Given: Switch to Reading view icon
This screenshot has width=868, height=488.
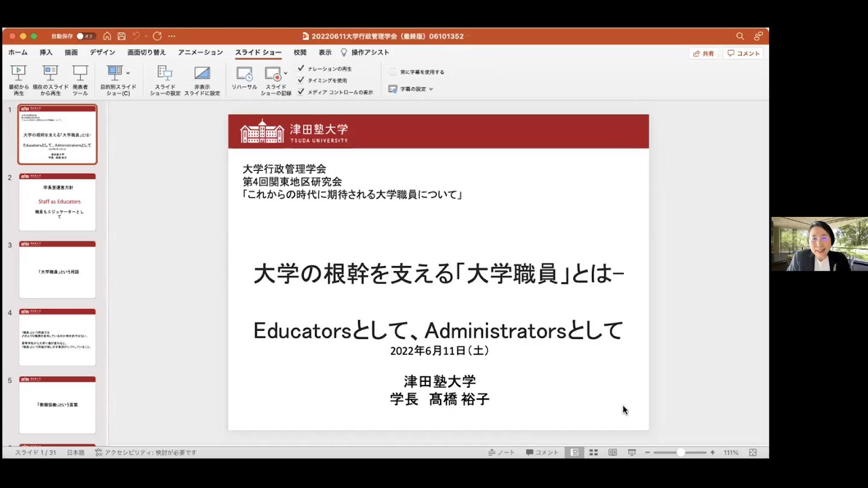Looking at the screenshot, I should coord(612,452).
